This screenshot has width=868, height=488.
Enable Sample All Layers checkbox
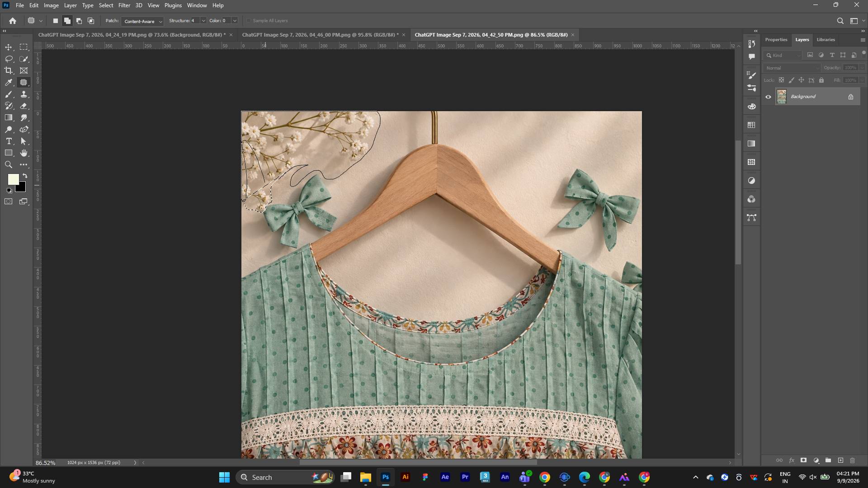click(249, 21)
